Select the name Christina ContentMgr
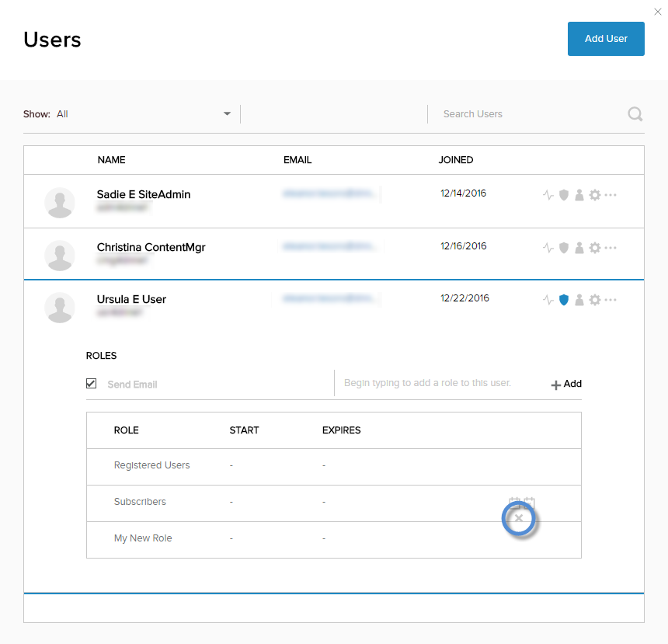The width and height of the screenshot is (668, 644). [x=151, y=248]
